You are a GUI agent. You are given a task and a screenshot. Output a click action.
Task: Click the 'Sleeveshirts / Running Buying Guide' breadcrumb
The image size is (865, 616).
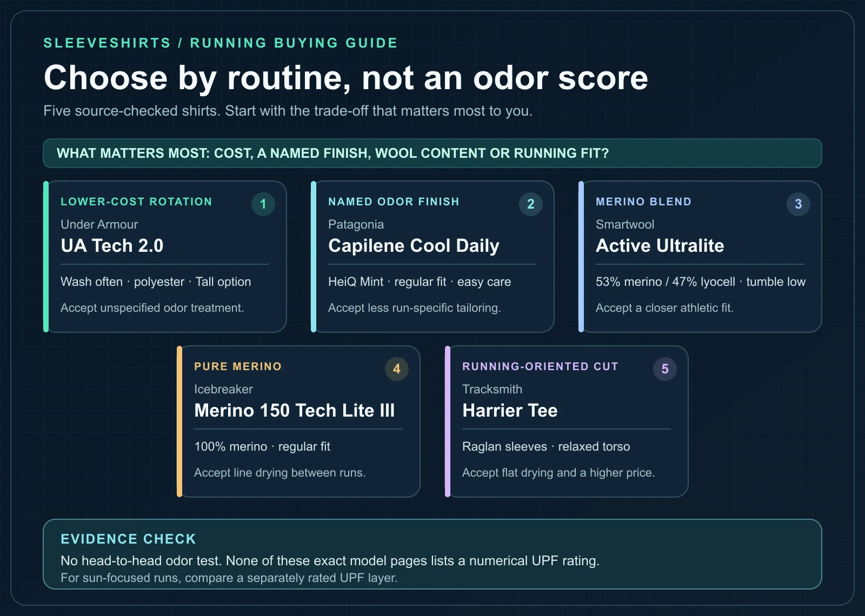click(x=221, y=43)
